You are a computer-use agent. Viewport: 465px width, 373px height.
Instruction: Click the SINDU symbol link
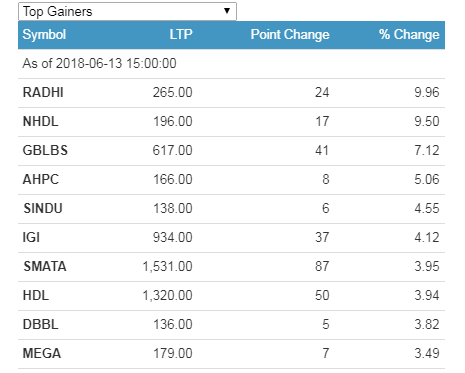tap(43, 208)
